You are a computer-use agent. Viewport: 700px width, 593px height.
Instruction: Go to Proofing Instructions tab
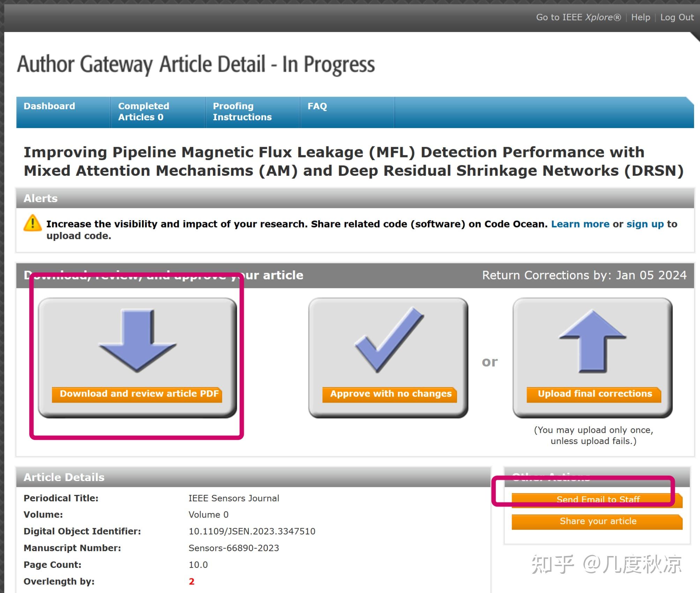coord(242,112)
